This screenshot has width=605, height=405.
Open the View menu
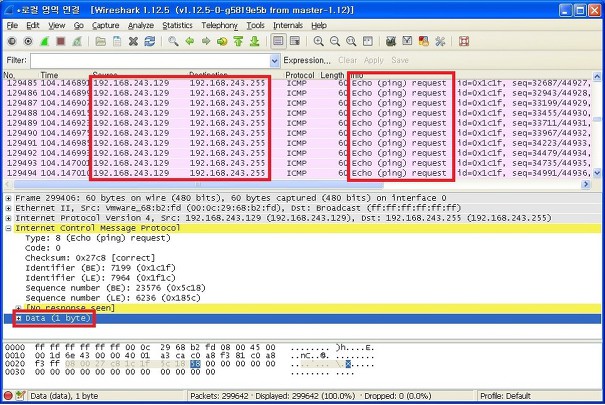[57, 25]
